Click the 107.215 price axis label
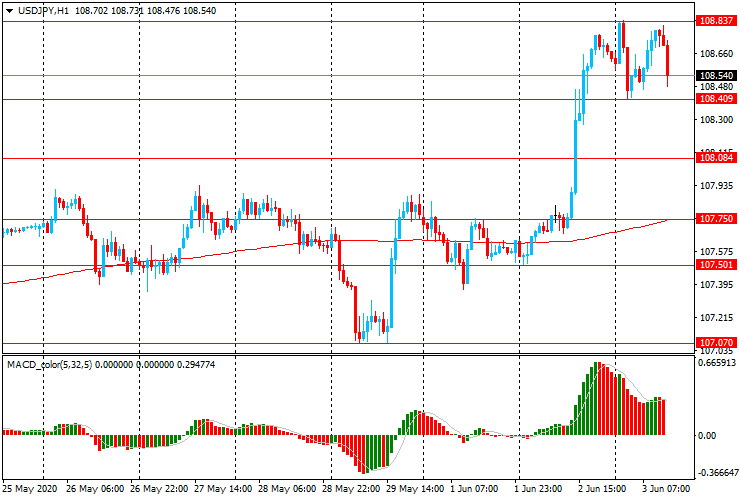 [716, 318]
